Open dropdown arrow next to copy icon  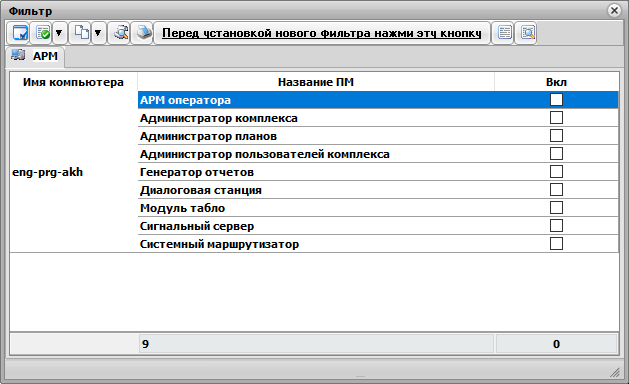click(98, 33)
